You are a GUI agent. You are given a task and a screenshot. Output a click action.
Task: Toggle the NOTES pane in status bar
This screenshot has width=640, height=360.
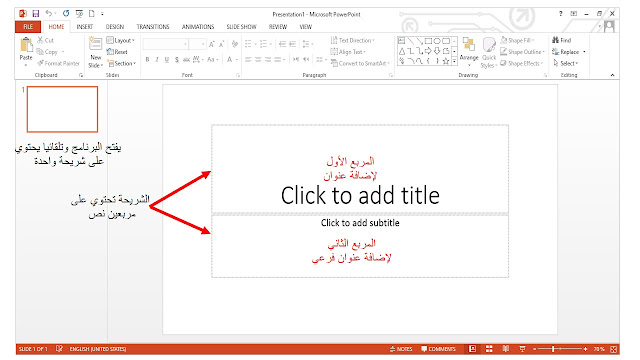(x=401, y=349)
